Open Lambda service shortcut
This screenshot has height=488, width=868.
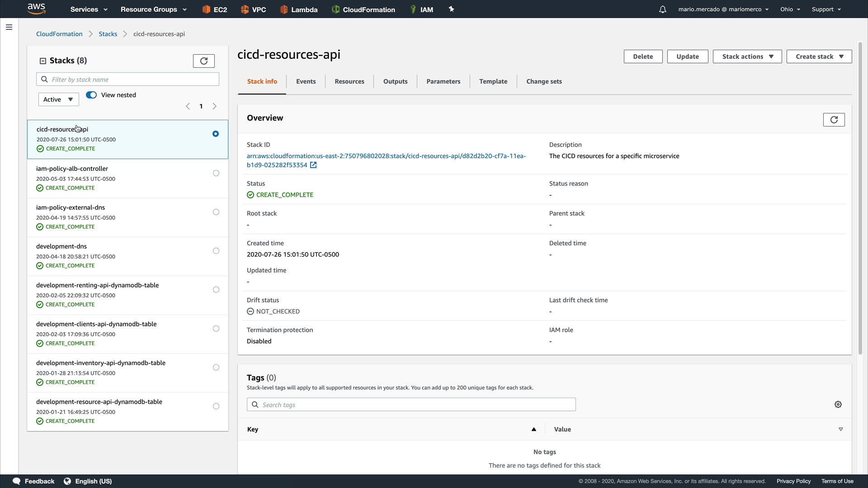pyautogui.click(x=298, y=9)
